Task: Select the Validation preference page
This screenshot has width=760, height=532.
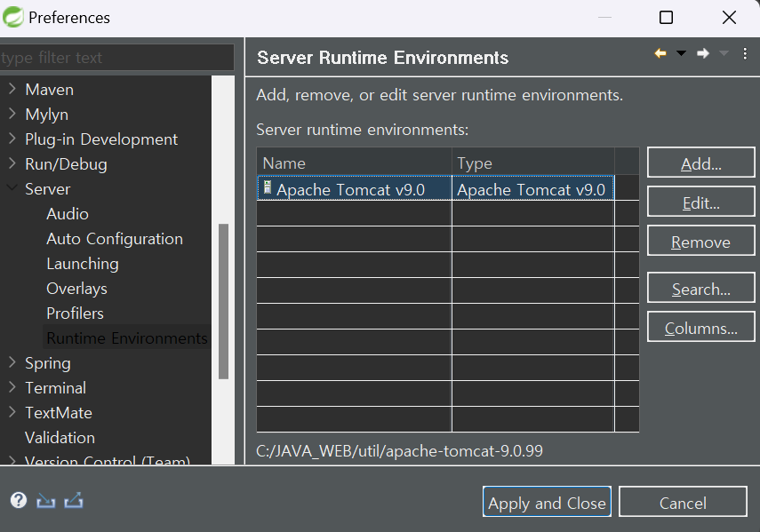Action: [60, 438]
